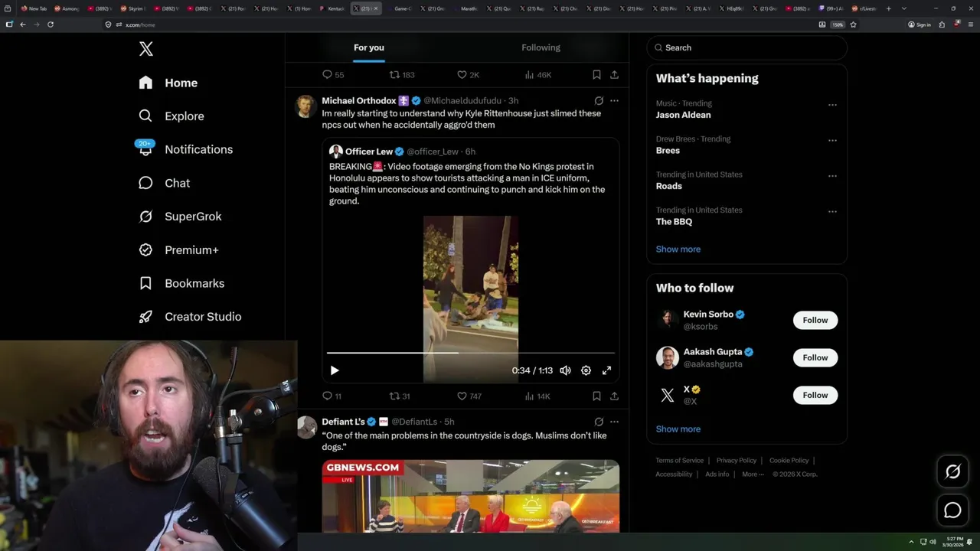Mute the video volume icon
Image resolution: width=980 pixels, height=551 pixels.
click(565, 370)
